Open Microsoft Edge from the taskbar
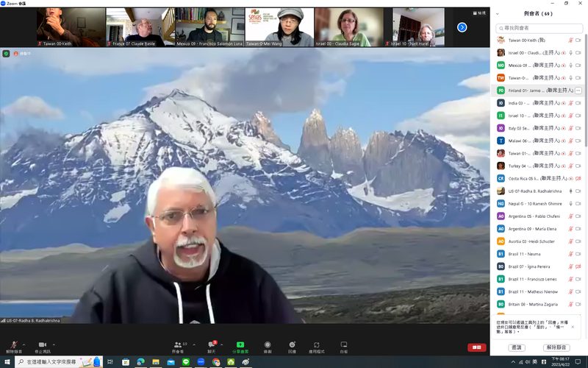This screenshot has width=588, height=368. [140, 362]
